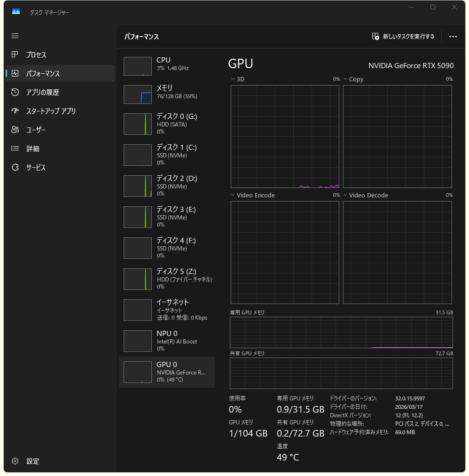The width and height of the screenshot is (469, 476).
Task: Open the more options ellipsis menu
Action: tap(453, 37)
